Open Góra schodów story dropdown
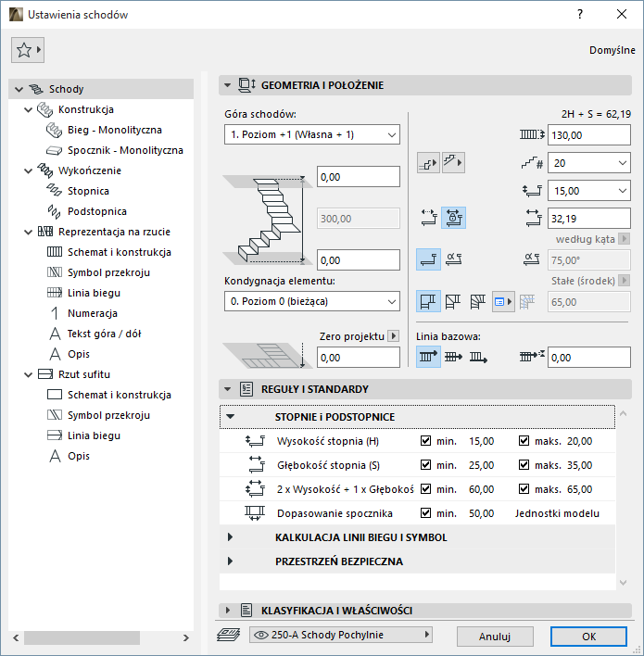This screenshot has width=644, height=656. (312, 134)
